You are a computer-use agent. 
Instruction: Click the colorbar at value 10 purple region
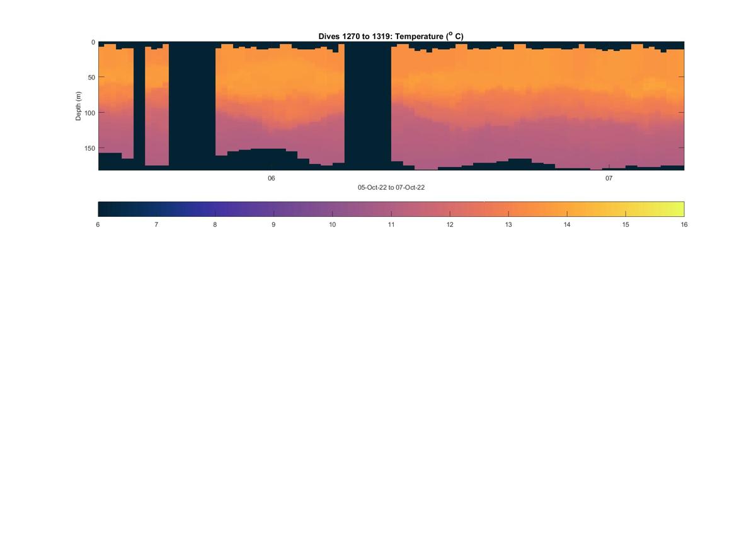(332, 209)
